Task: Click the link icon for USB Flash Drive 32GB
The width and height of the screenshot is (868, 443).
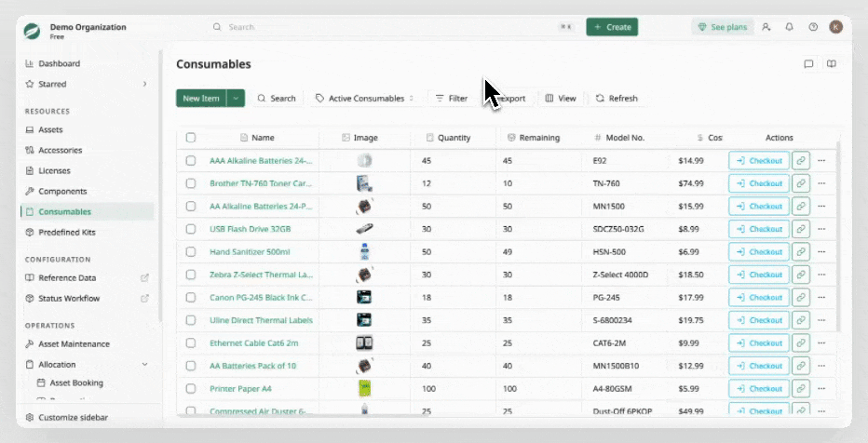Action: [801, 229]
